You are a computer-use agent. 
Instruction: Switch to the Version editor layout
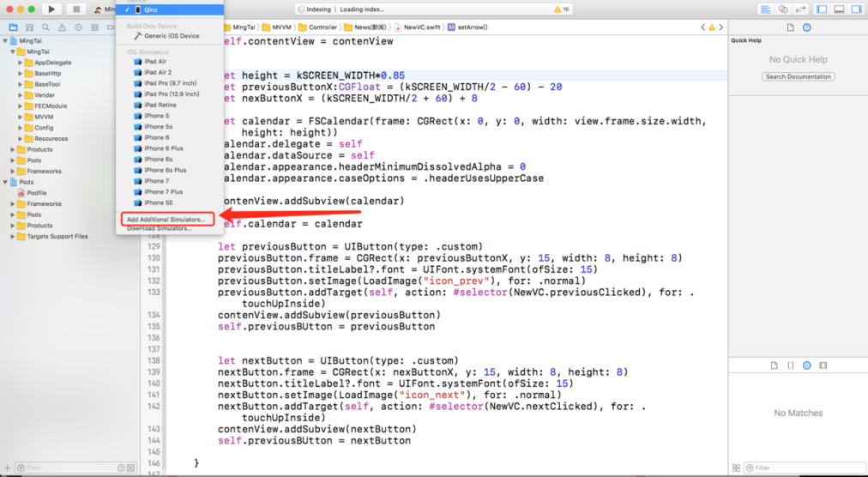(x=800, y=9)
